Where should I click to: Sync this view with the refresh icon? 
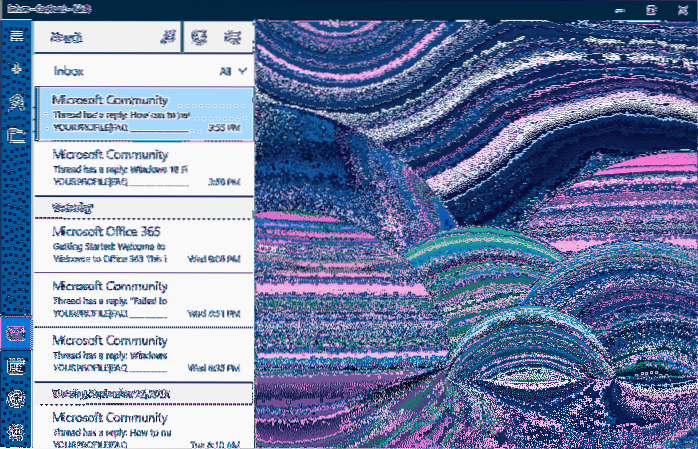[199, 37]
